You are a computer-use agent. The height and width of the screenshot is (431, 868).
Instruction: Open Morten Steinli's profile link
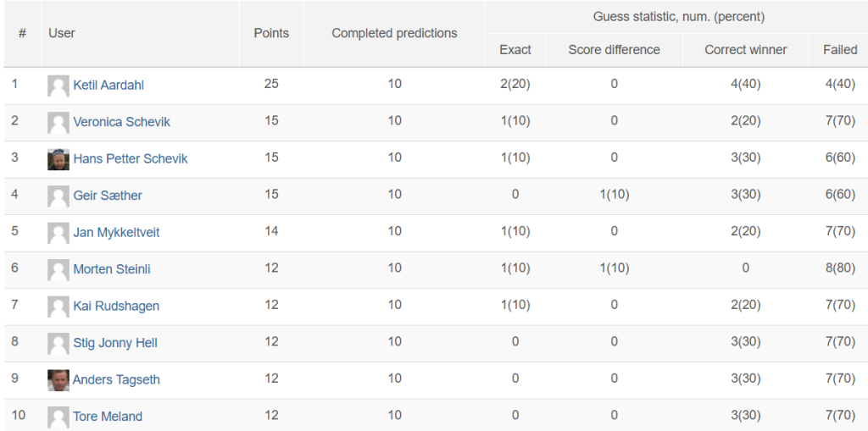click(112, 269)
